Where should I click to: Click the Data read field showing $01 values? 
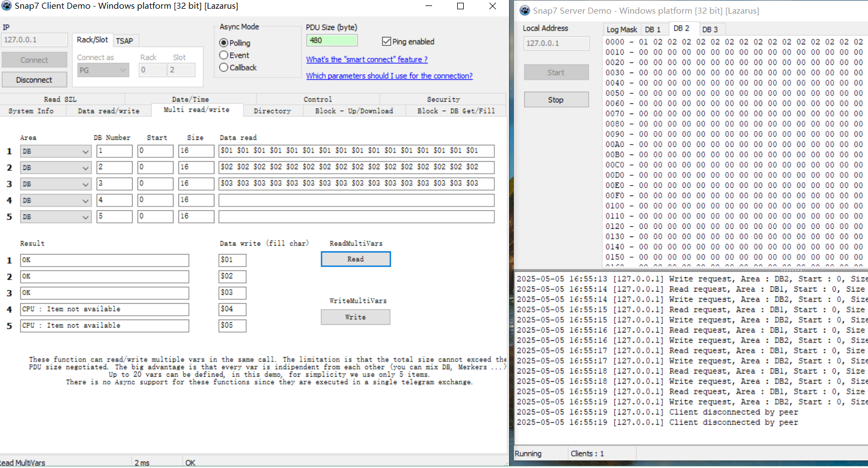(357, 151)
